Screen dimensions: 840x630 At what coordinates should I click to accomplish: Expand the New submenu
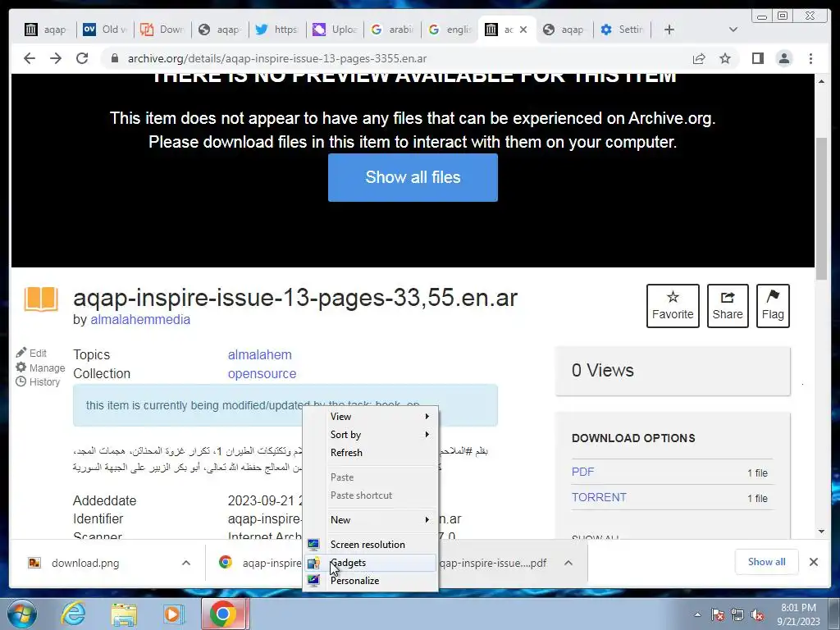tap(370, 519)
